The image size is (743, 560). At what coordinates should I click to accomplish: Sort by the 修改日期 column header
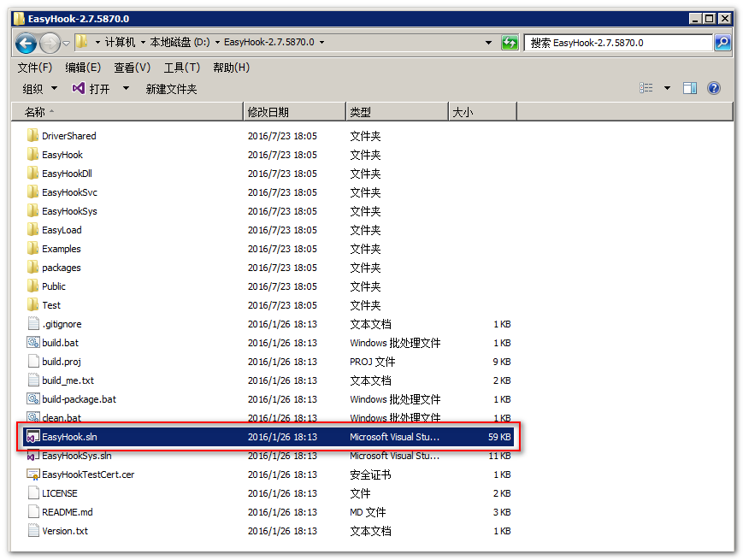(294, 112)
